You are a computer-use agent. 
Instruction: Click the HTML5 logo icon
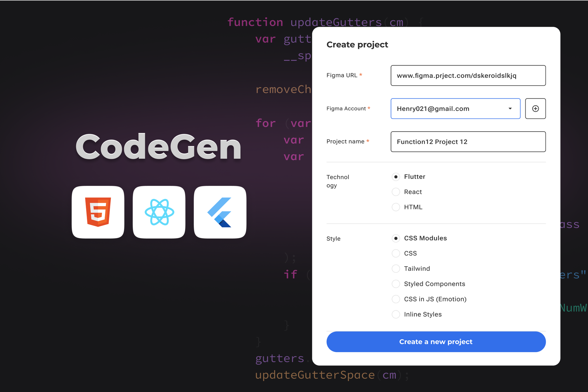tap(98, 212)
